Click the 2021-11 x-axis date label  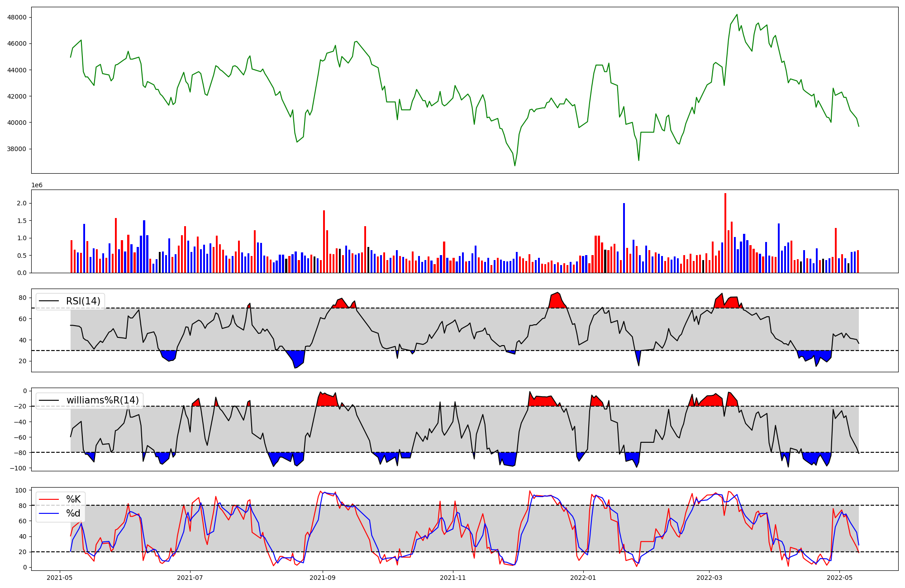(453, 578)
